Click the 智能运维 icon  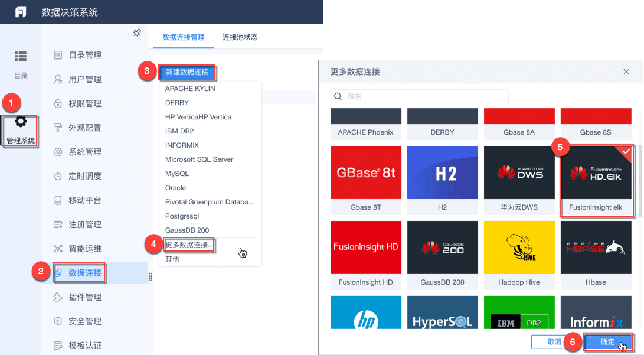[x=58, y=249]
